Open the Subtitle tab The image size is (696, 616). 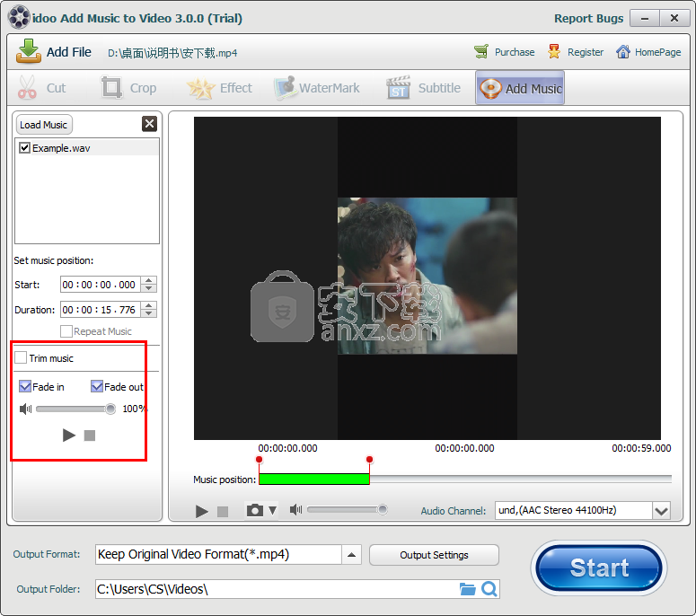coord(424,87)
